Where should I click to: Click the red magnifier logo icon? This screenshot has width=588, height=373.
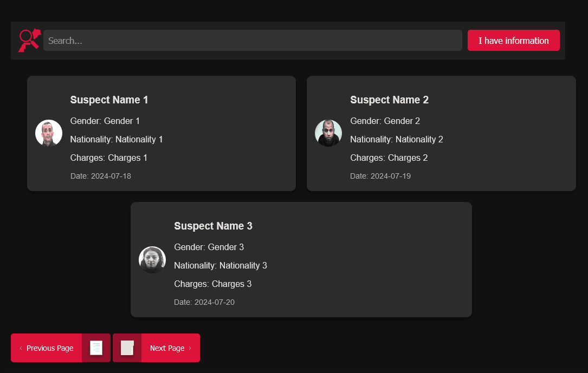[29, 41]
